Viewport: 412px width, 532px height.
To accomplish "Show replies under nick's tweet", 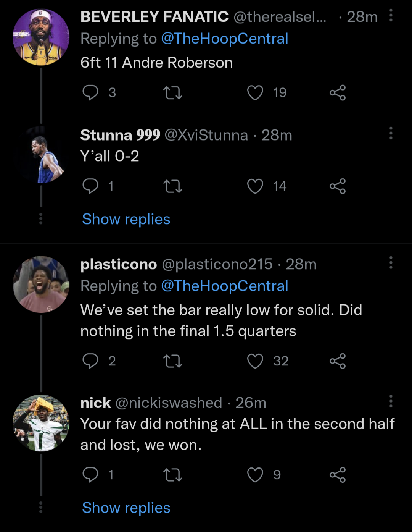I will [x=126, y=508].
